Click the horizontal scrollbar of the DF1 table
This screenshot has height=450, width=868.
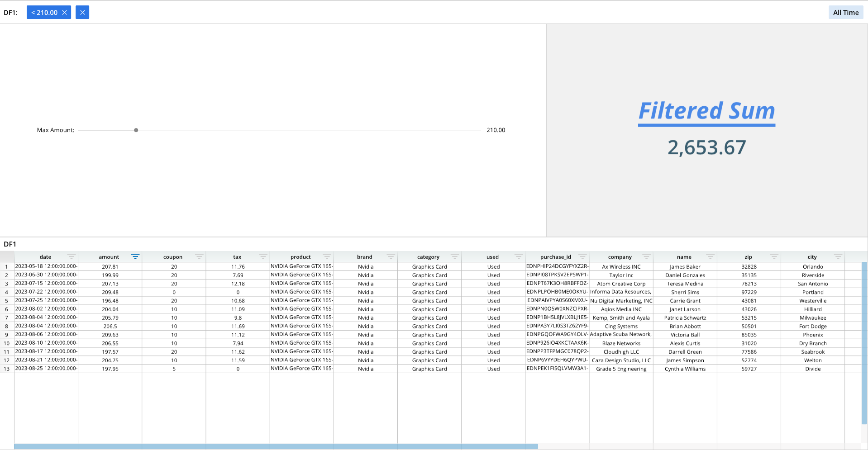click(276, 446)
